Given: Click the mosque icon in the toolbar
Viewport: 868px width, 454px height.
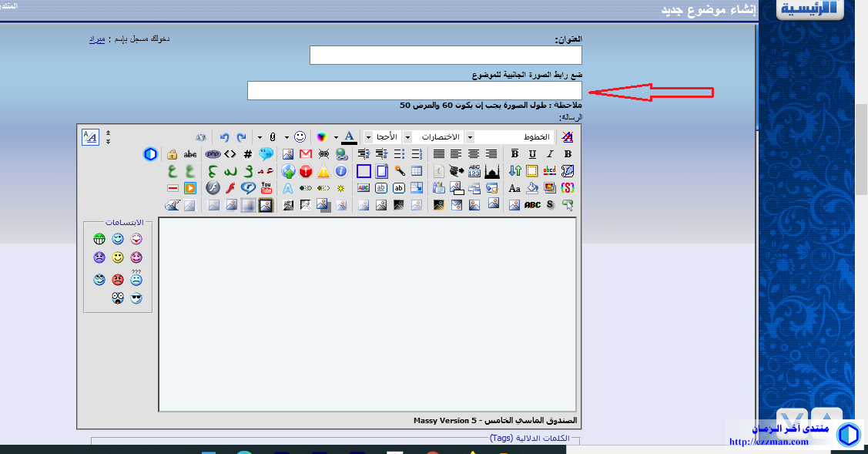Looking at the screenshot, I should tap(492, 171).
